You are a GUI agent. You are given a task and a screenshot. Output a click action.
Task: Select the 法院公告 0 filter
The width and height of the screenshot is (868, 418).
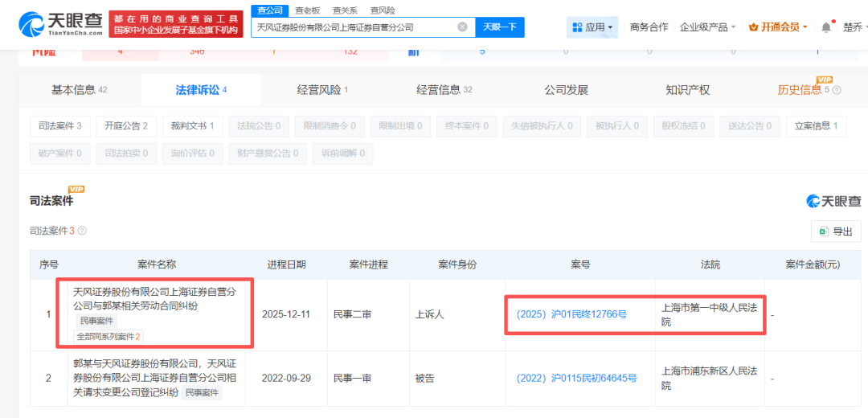click(x=259, y=125)
